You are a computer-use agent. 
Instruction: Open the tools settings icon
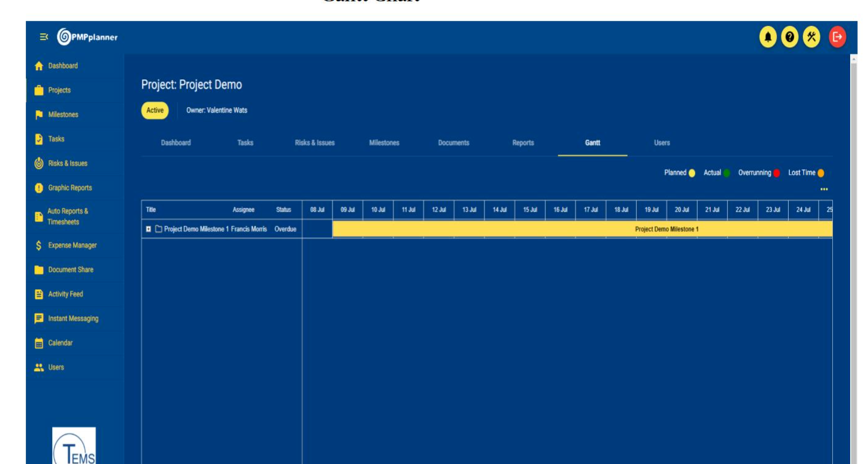[811, 37]
